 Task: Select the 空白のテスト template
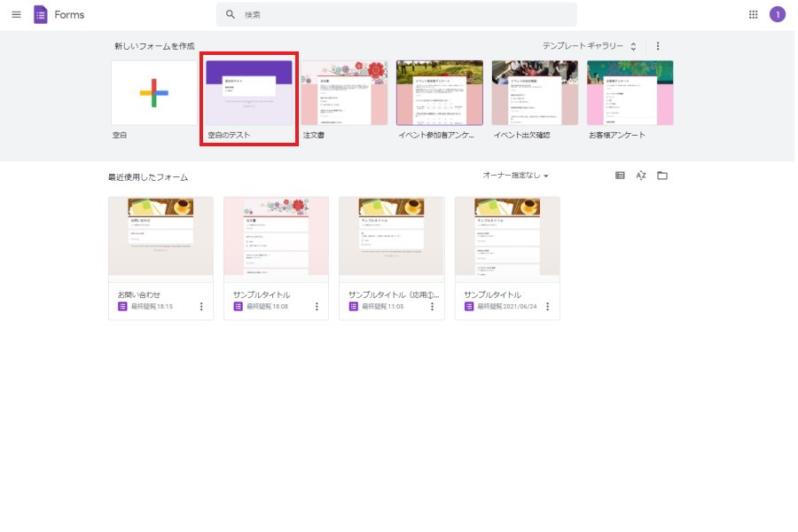pyautogui.click(x=249, y=93)
